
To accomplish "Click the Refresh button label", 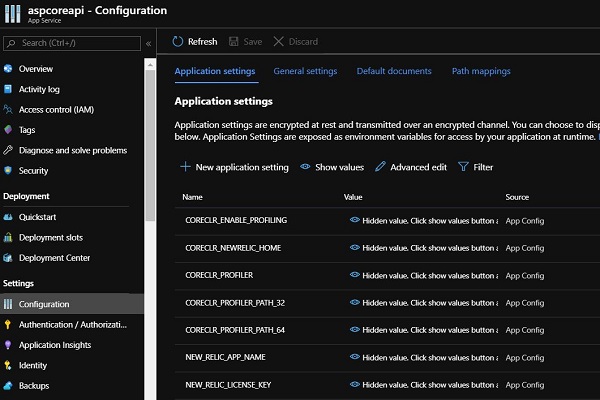I will pyautogui.click(x=202, y=41).
